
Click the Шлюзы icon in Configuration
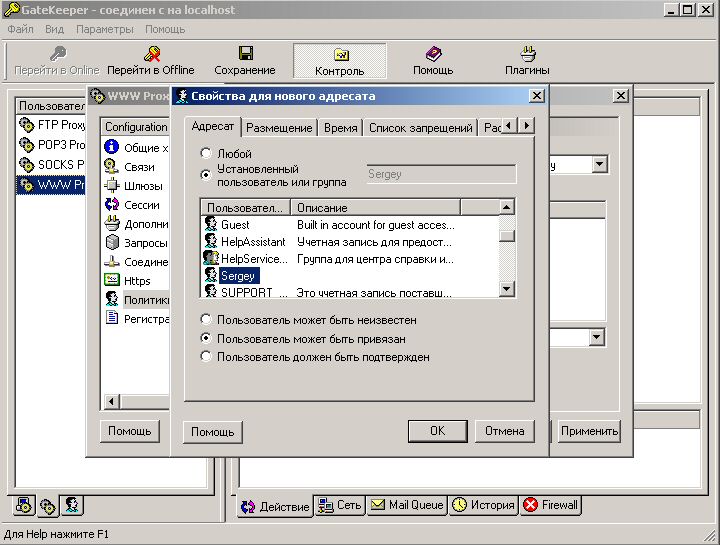pos(112,185)
